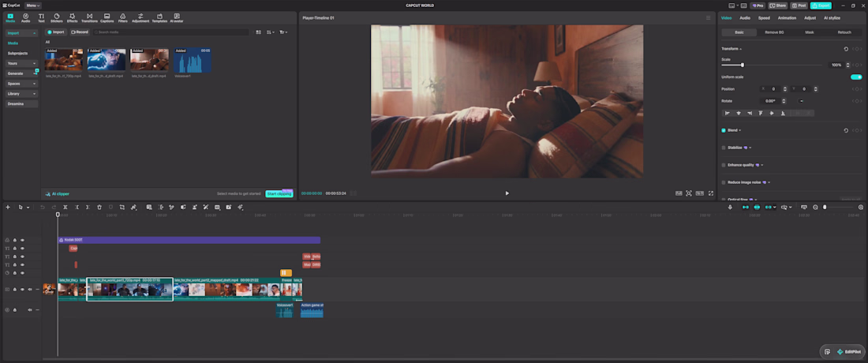The height and width of the screenshot is (363, 868).
Task: Click the delete trash icon in timeline toolbar
Action: point(99,207)
